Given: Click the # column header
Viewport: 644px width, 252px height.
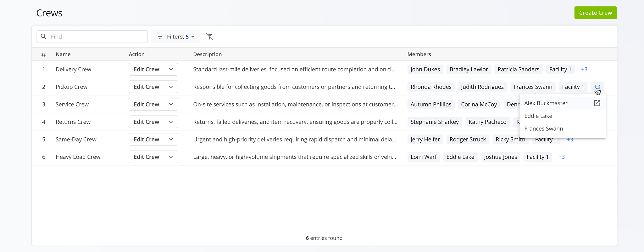Looking at the screenshot, I should point(44,54).
